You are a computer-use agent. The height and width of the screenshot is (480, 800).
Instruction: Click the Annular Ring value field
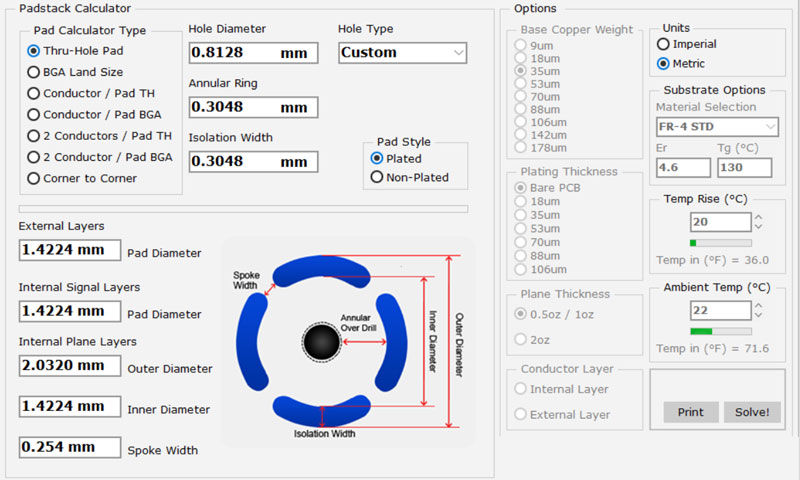pyautogui.click(x=252, y=107)
